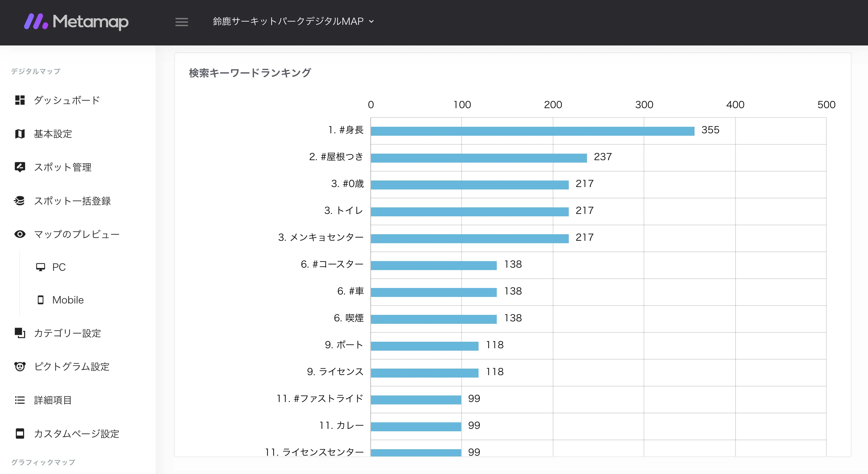Image resolution: width=868 pixels, height=474 pixels.
Task: Click the dashboard grid icon
Action: pos(20,100)
